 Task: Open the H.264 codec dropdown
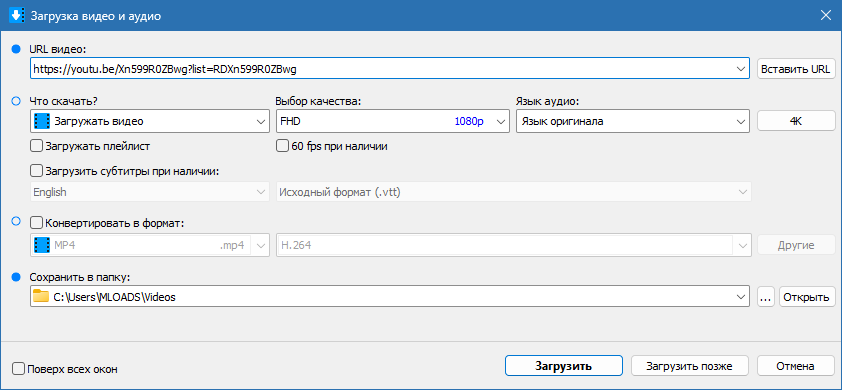(x=513, y=245)
